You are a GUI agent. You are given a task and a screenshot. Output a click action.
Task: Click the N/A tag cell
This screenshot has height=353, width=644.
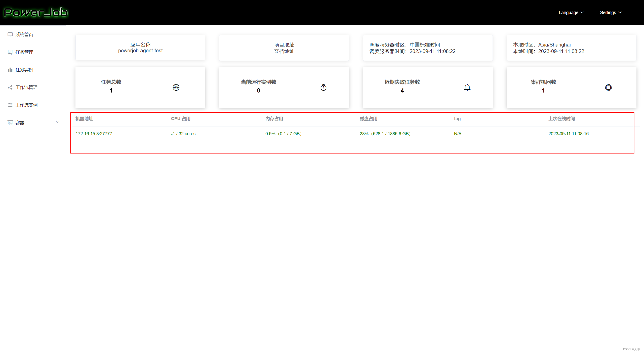point(458,134)
